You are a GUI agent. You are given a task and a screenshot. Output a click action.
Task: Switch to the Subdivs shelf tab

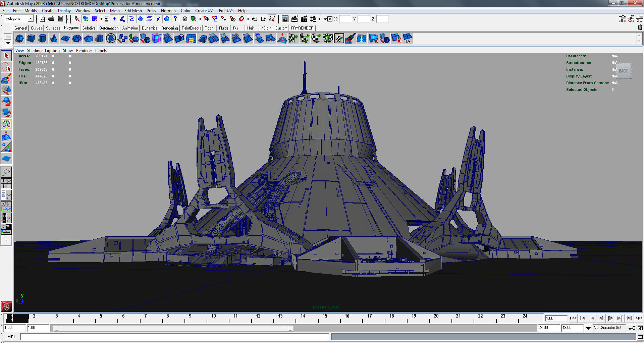tap(89, 28)
